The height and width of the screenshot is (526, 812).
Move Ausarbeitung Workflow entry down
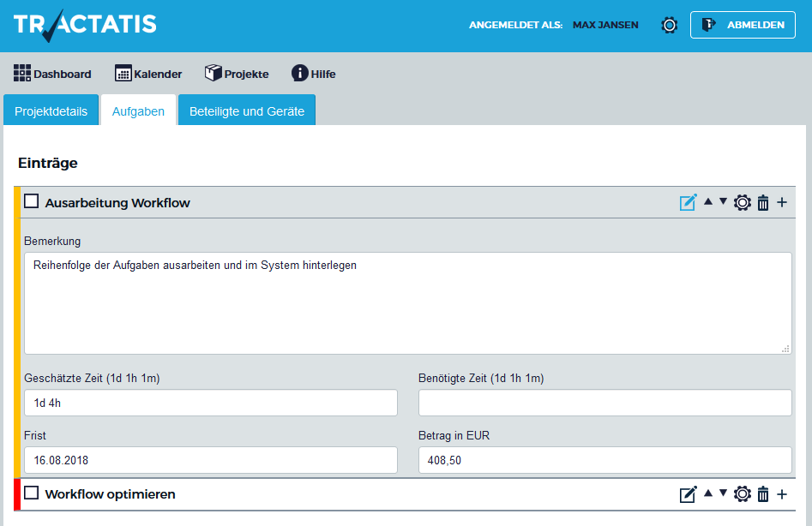724,201
